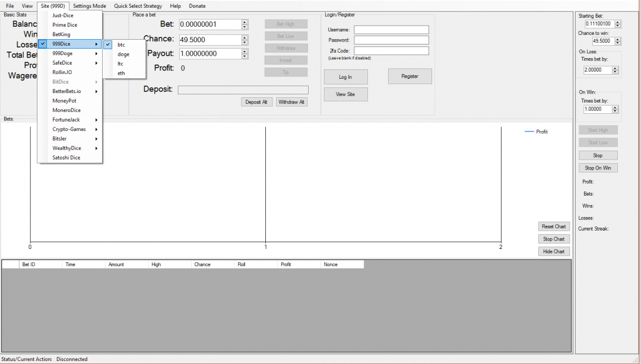Expand the 999Doge submenu arrow
Screen dimensions: 641x364
point(96,53)
